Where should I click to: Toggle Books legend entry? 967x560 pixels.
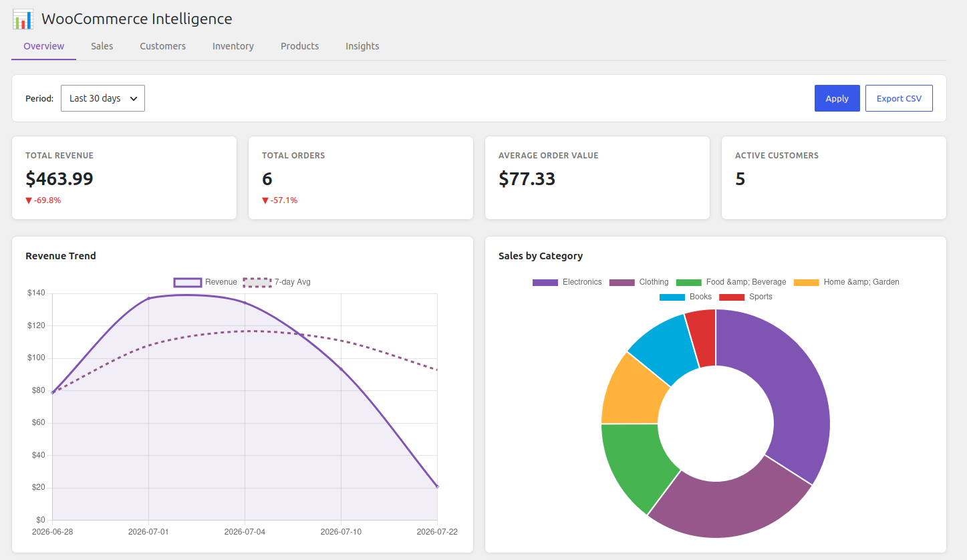tap(686, 297)
